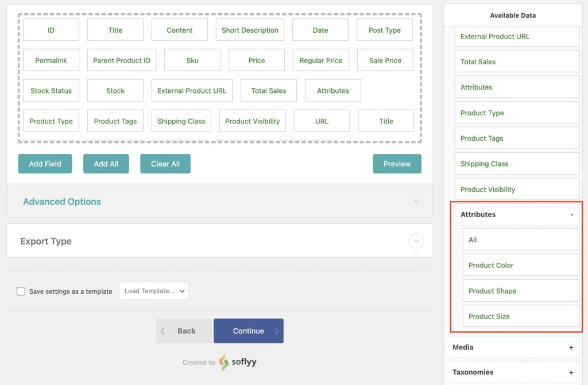This screenshot has height=385, width=588.
Task: Expand the Advanced Options panel
Action: coord(416,201)
